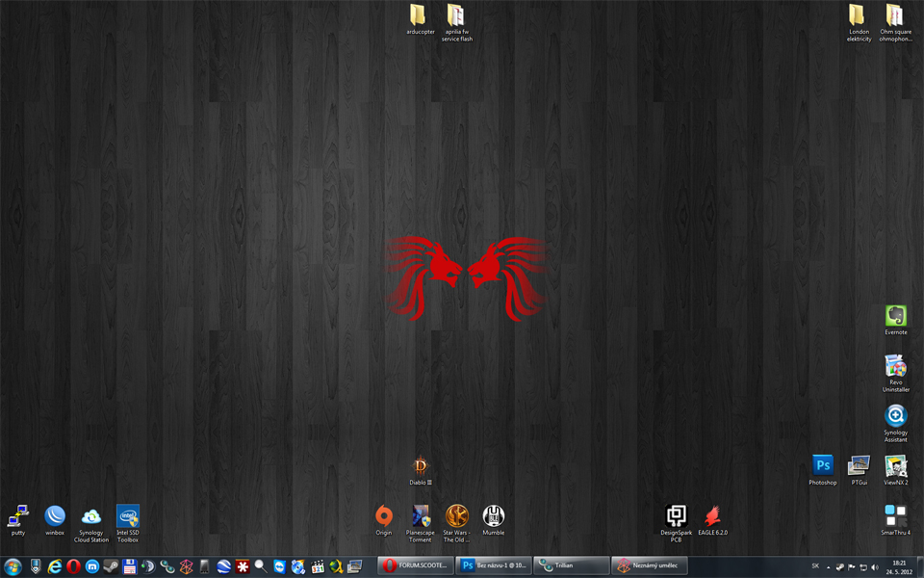Viewport: 924px width, 578px height.
Task: Click the Steam icon in the taskbar
Action: click(111, 566)
